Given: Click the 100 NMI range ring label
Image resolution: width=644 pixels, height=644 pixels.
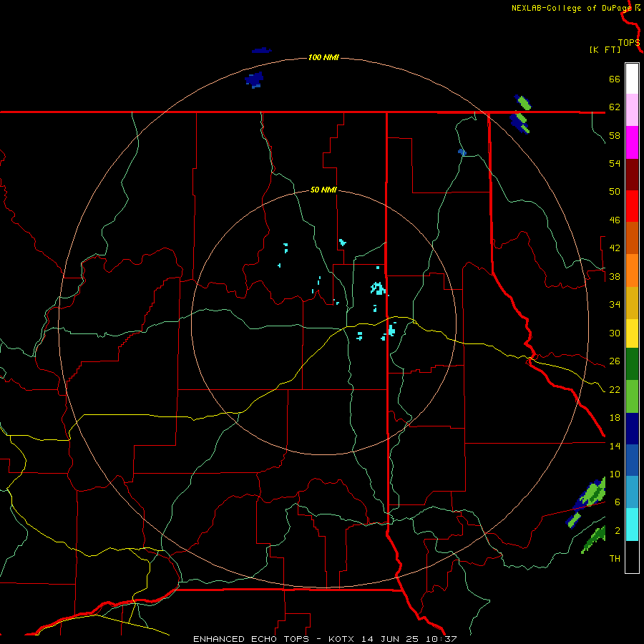Looking at the screenshot, I should coord(323,57).
